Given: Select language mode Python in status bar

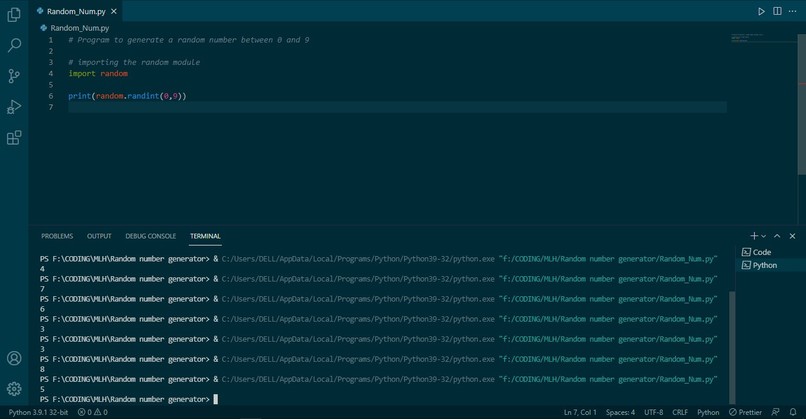Looking at the screenshot, I should (708, 412).
